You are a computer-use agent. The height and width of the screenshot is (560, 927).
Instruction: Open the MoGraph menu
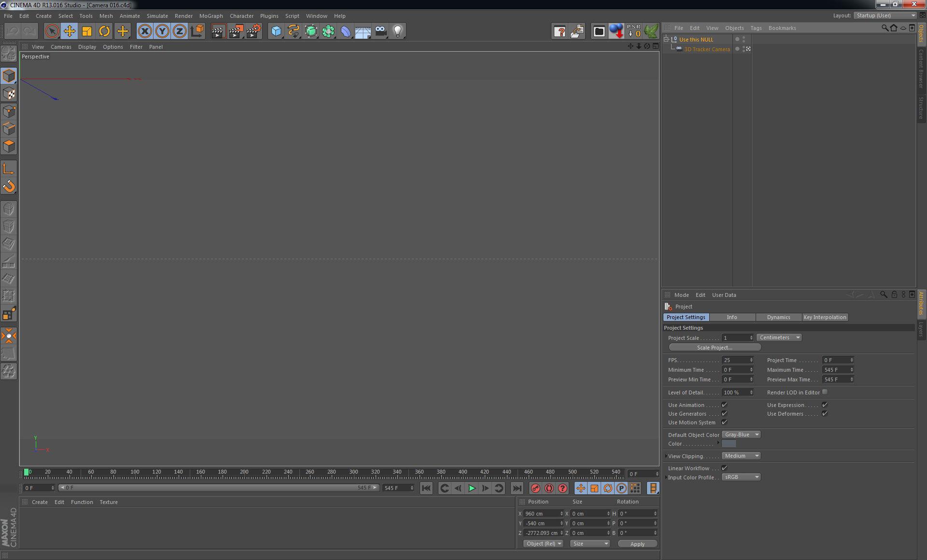[211, 15]
